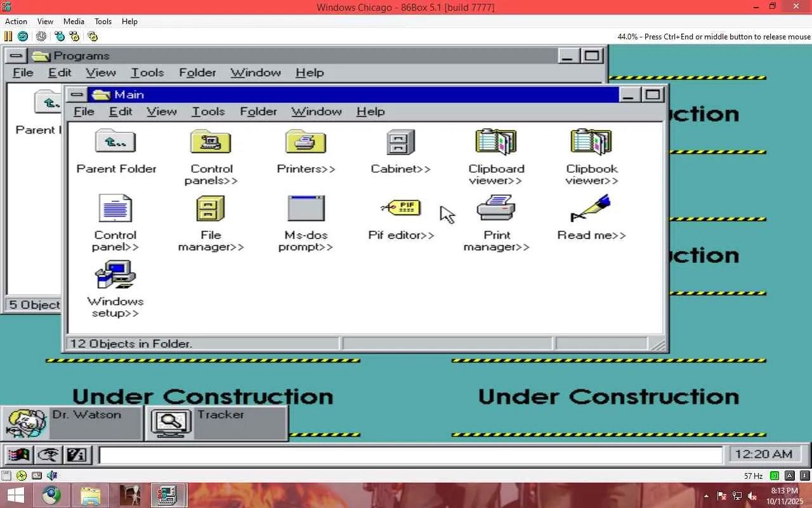Click the question-mark Help button on Chicago taskbar
Image resolution: width=812 pixels, height=508 pixels.
78,455
